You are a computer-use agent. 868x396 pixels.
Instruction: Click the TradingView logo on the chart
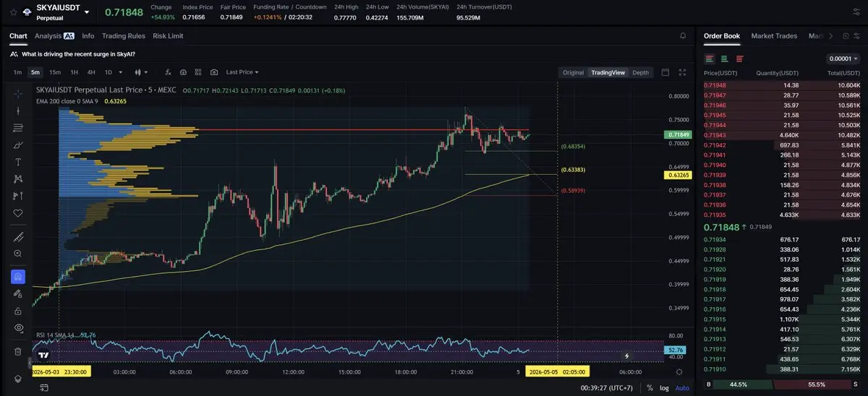tap(43, 356)
